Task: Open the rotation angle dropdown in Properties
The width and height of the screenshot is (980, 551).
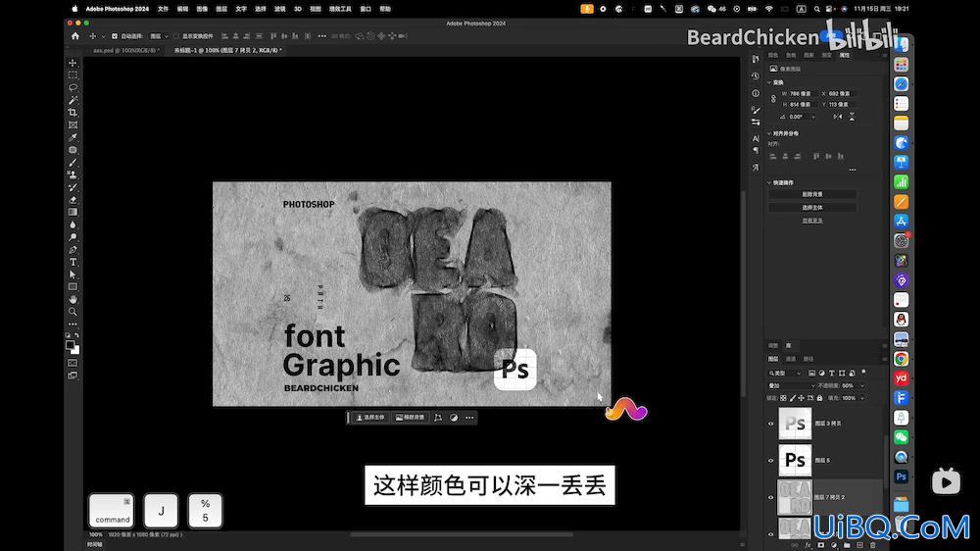Action: click(x=812, y=117)
